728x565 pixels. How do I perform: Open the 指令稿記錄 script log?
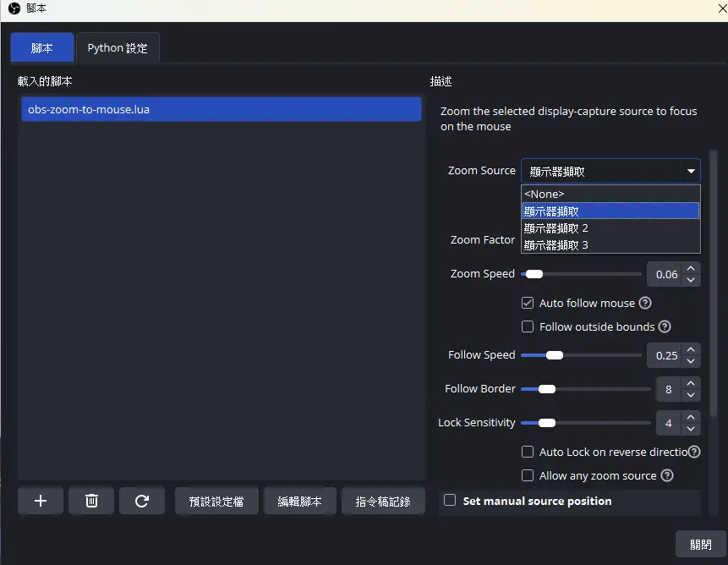383,502
